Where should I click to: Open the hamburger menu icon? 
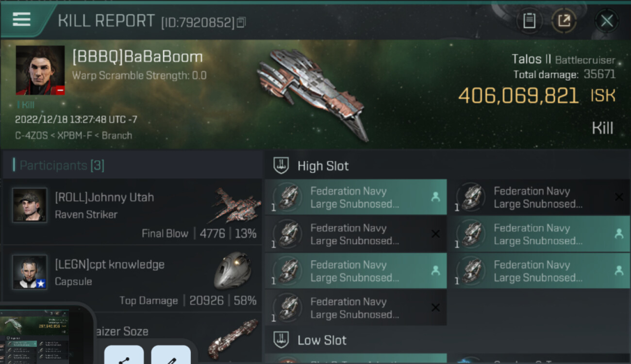[21, 19]
